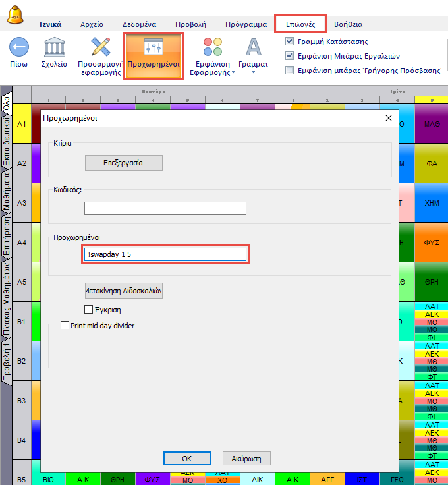Close the Προχωρημένοι dialog with X
Image resolution: width=448 pixels, height=485 pixels.
(388, 119)
